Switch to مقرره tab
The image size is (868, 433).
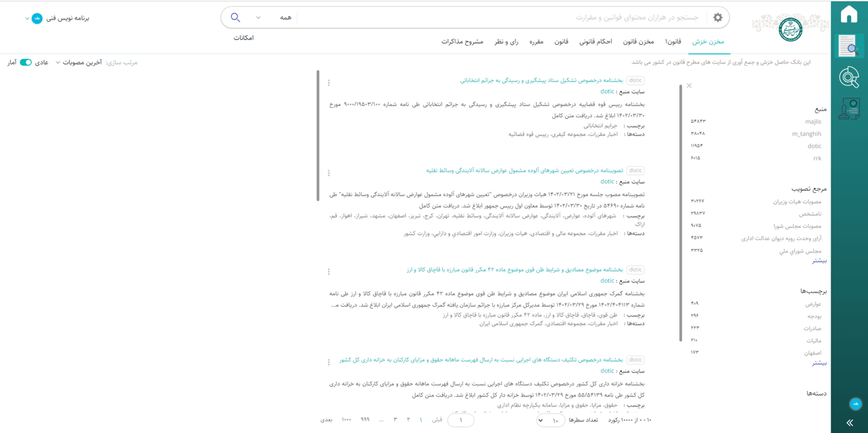click(536, 42)
